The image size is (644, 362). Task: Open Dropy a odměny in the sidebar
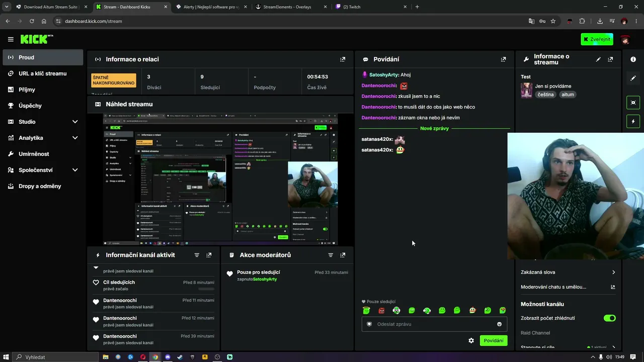(x=43, y=186)
